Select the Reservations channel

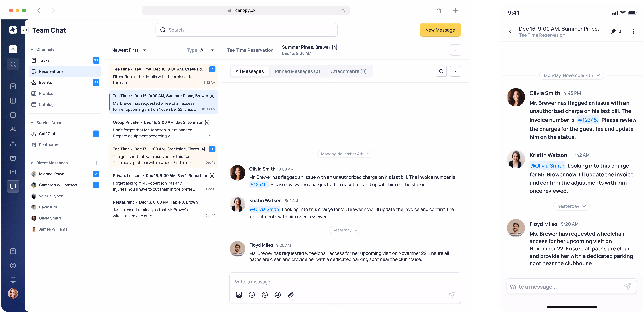pyautogui.click(x=65, y=71)
